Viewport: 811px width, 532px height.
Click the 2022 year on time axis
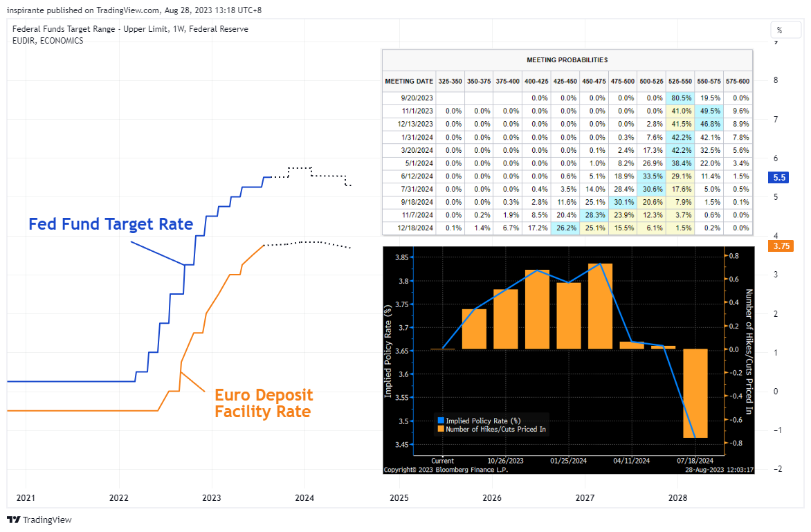(x=118, y=498)
